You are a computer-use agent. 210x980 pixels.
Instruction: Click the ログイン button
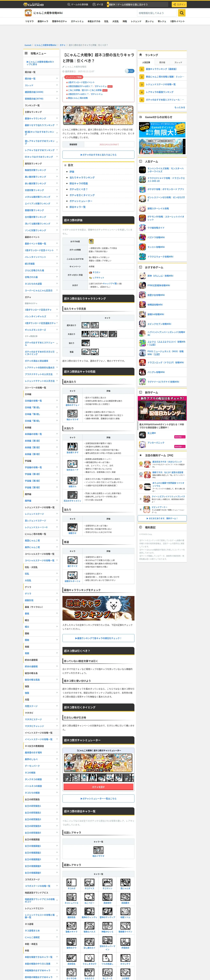point(179,5)
